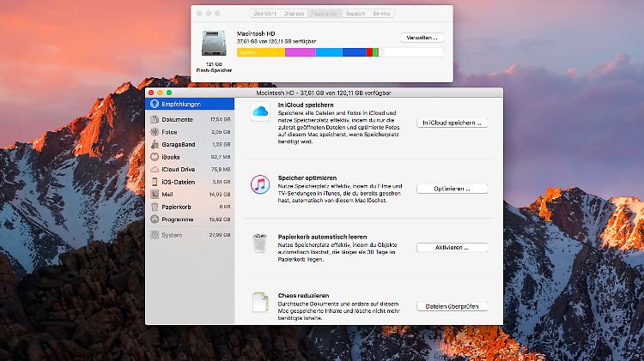Click the 15,82 GB size value for Programme

[220, 220]
